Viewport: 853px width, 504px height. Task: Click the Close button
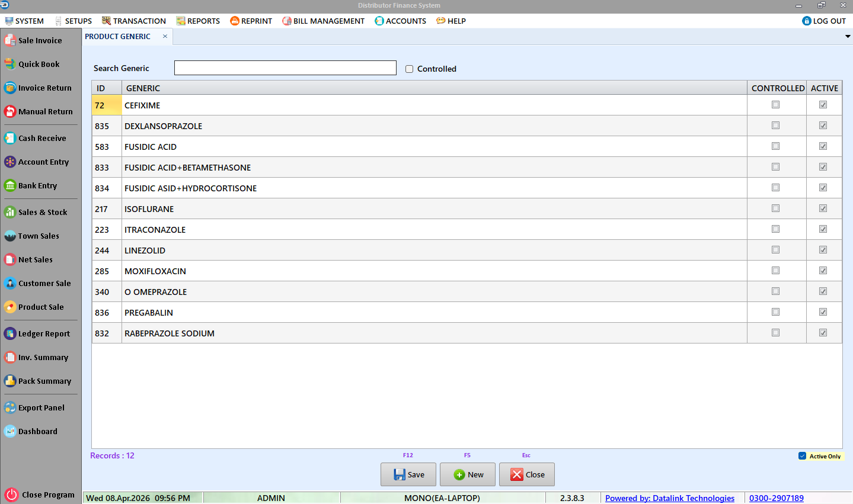click(527, 474)
